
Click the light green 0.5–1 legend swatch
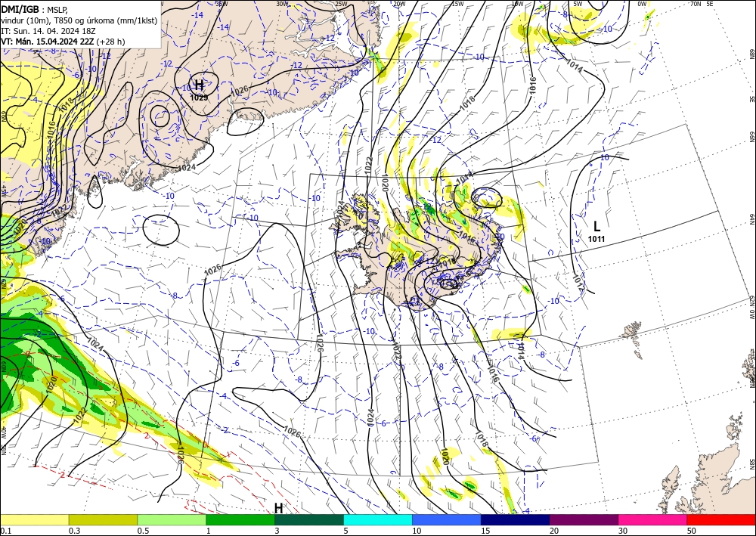click(x=172, y=519)
